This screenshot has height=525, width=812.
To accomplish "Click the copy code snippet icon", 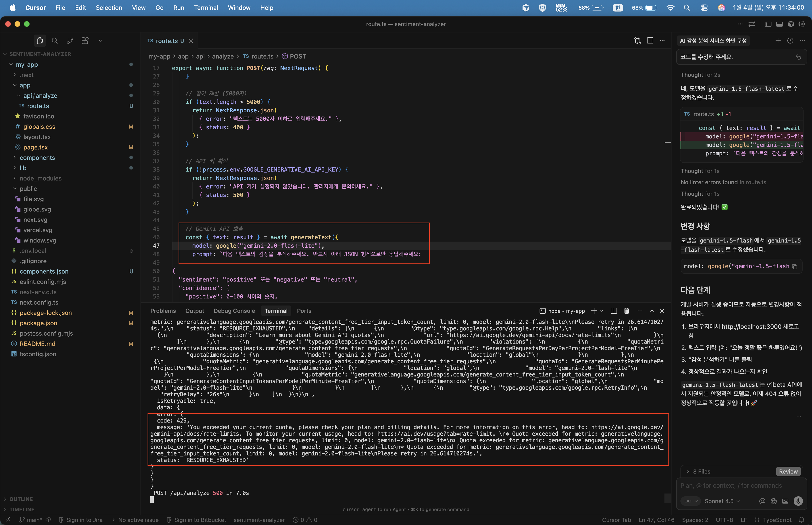I will (x=795, y=266).
